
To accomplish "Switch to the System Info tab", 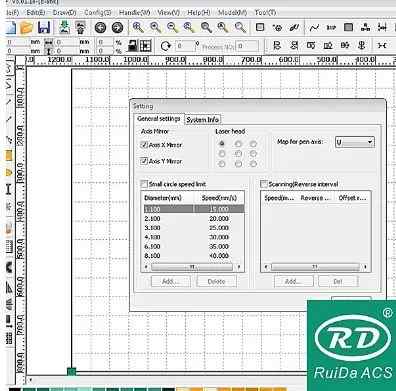I will [202, 119].
